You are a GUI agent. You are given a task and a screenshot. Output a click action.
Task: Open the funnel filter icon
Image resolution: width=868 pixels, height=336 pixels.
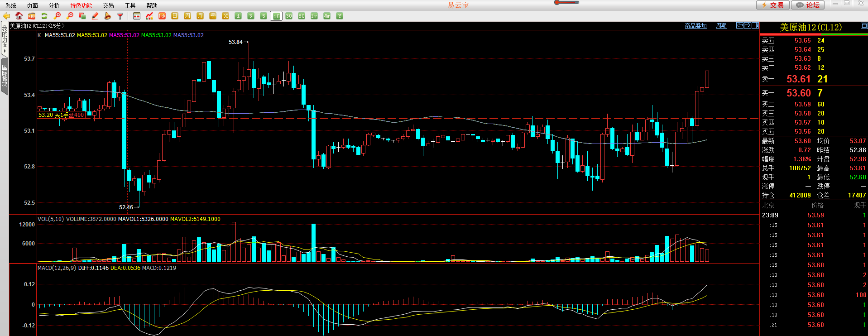pyautogui.click(x=120, y=16)
